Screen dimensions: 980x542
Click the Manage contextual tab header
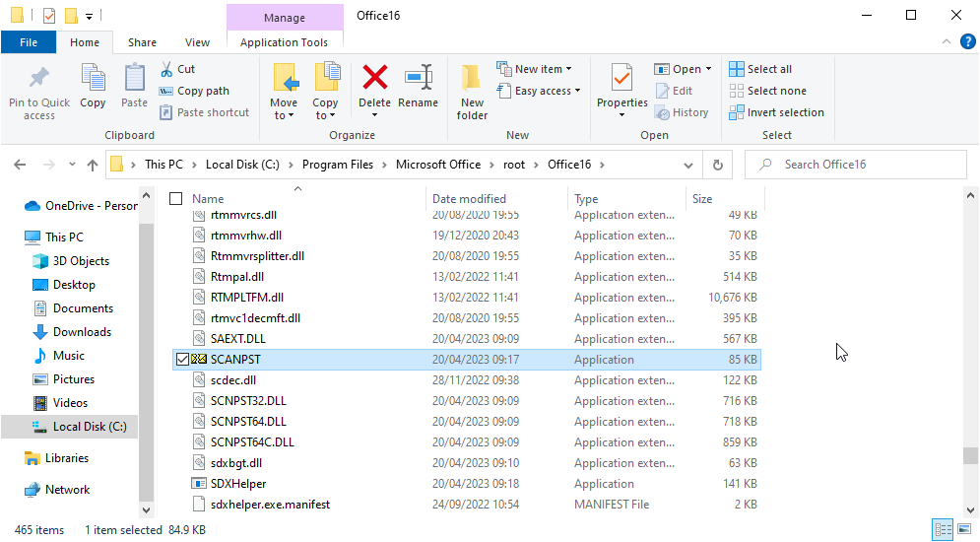[x=285, y=18]
